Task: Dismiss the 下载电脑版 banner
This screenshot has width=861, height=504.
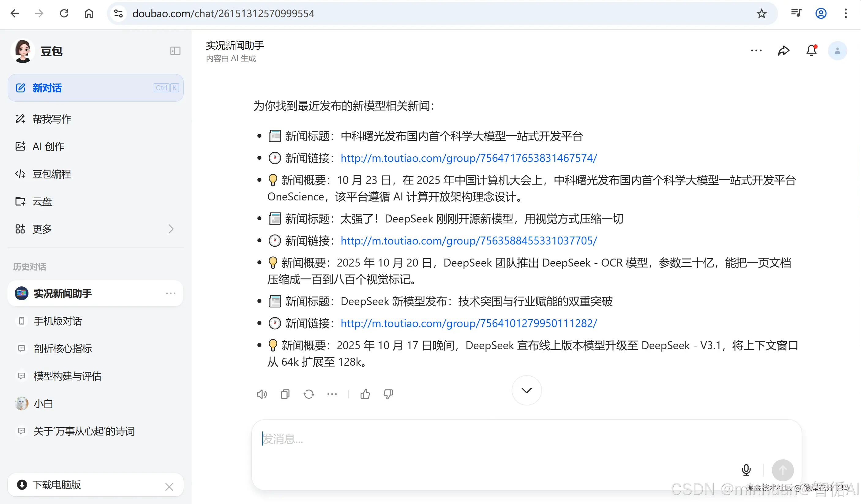Action: pyautogui.click(x=169, y=487)
